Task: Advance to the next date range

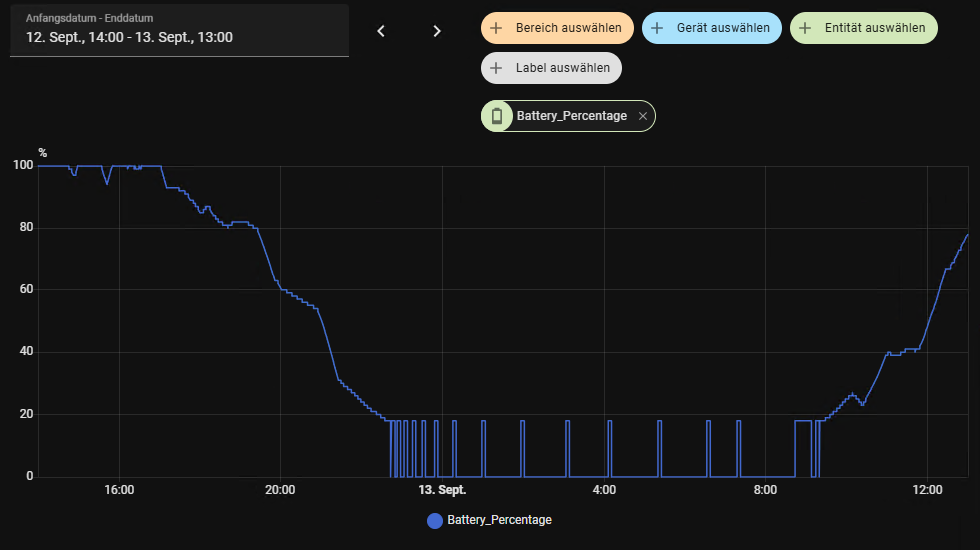Action: tap(437, 31)
